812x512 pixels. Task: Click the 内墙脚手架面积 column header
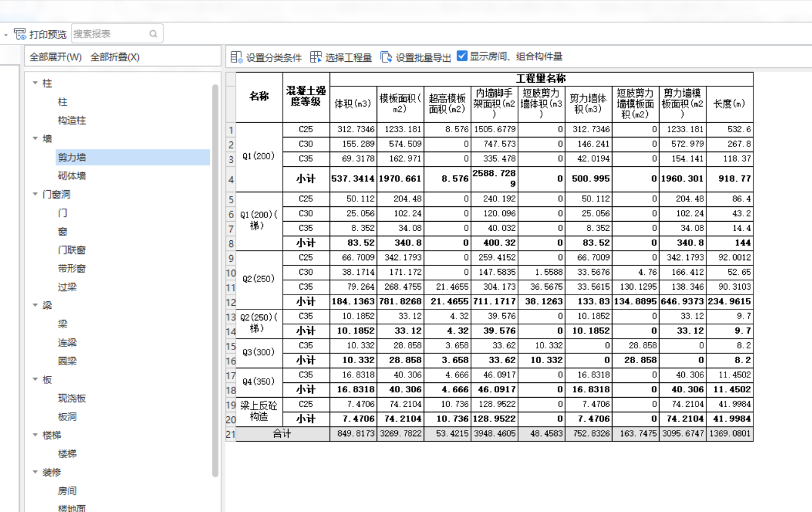click(494, 104)
